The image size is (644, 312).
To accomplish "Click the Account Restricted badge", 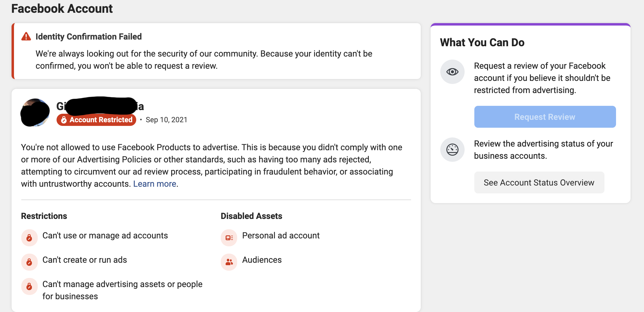I will (x=96, y=120).
